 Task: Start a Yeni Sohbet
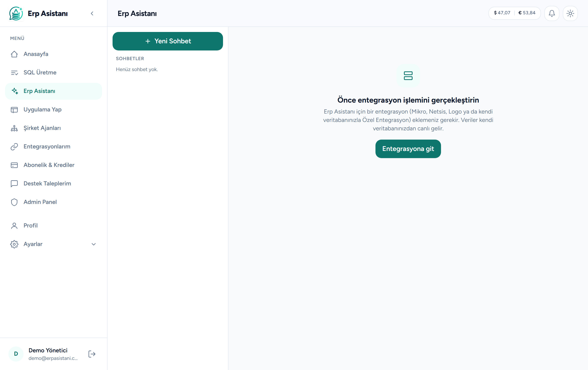click(168, 41)
